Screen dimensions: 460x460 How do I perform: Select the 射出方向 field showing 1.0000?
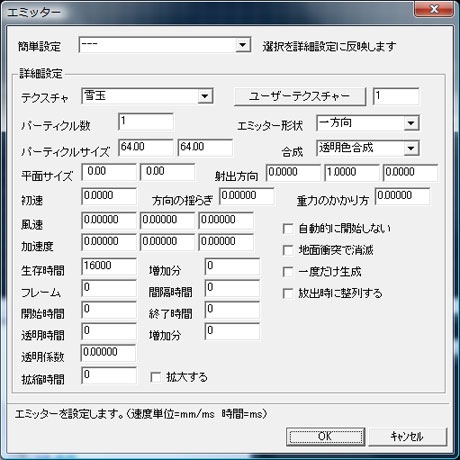[352, 173]
